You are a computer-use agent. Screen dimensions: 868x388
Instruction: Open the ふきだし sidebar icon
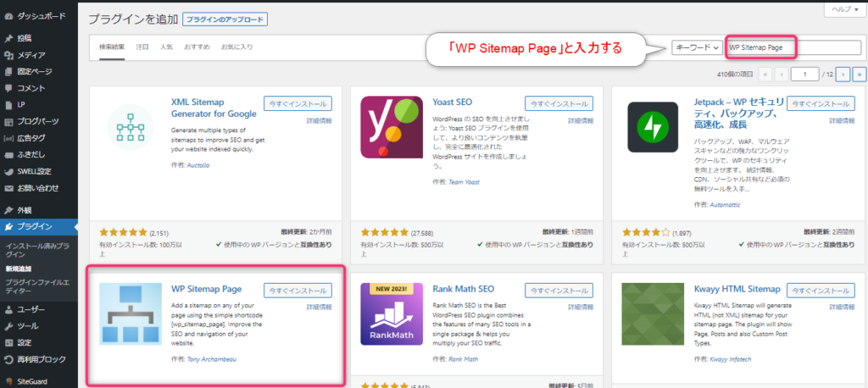[x=8, y=154]
